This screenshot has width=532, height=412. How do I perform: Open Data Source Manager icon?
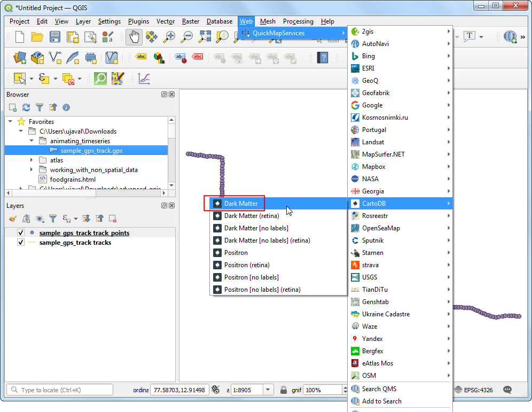20,58
